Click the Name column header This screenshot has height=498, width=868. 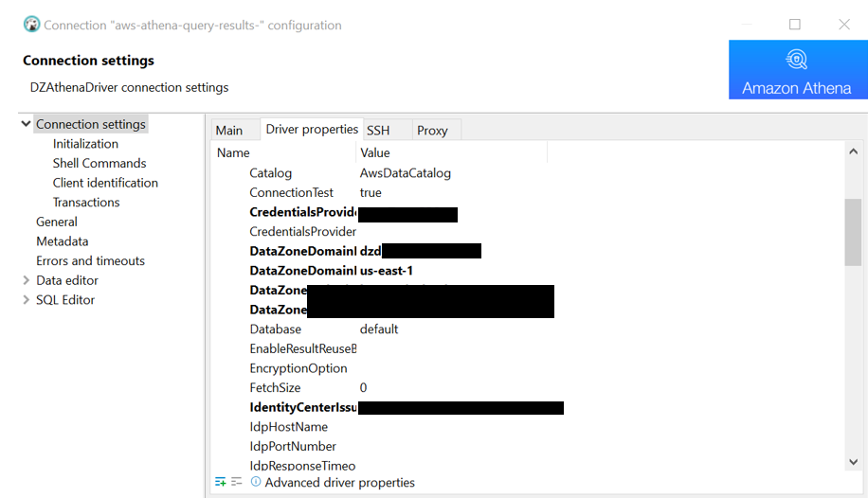click(233, 152)
